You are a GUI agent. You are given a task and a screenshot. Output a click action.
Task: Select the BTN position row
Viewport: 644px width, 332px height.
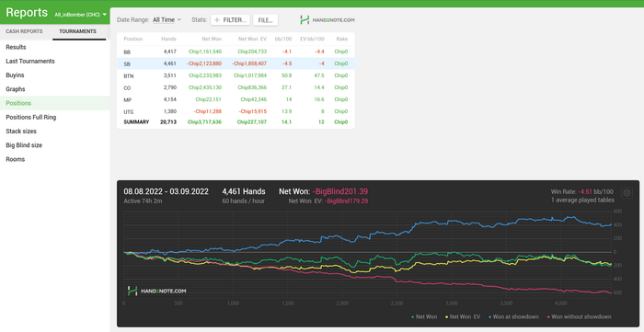(x=236, y=75)
